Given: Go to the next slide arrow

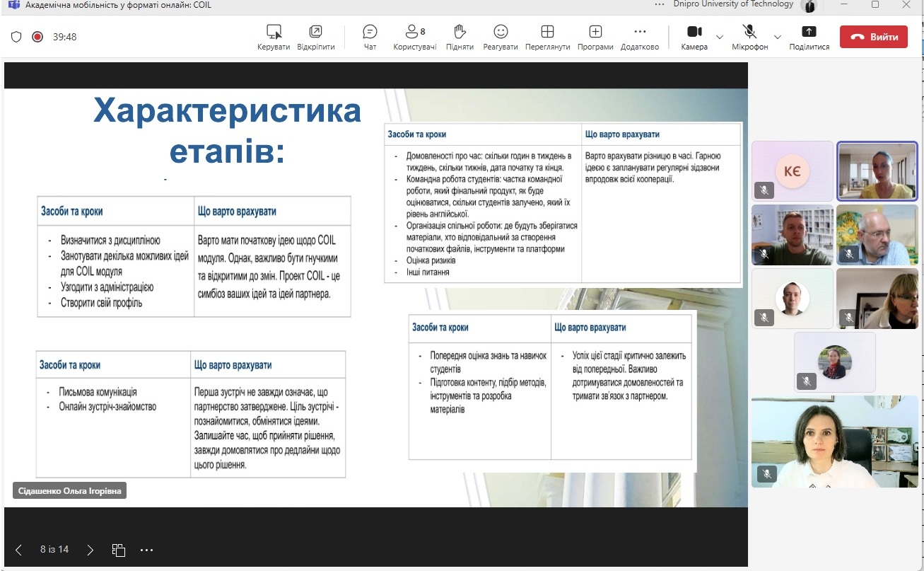Looking at the screenshot, I should (x=90, y=550).
